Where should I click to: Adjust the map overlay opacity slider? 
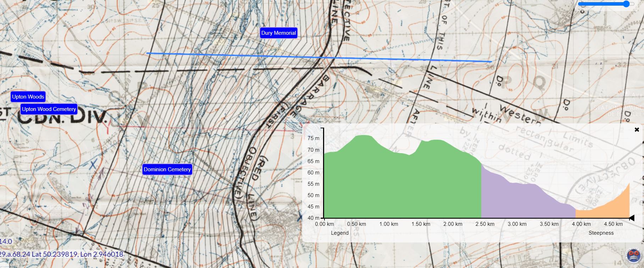tap(606, 4)
